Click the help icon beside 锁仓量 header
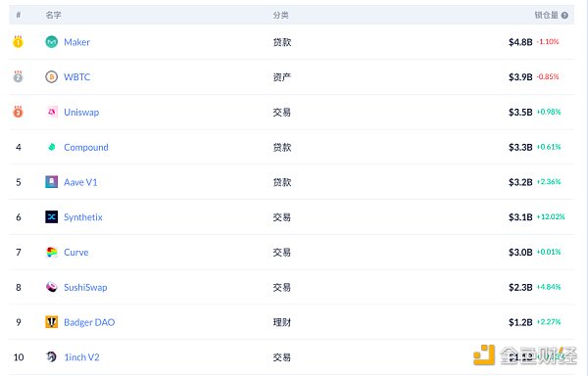This screenshot has height=376, width=588. [x=564, y=16]
